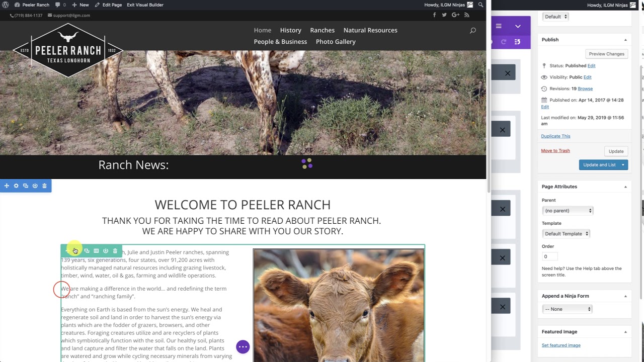Click the site header search icon
This screenshot has height=362, width=644.
[x=473, y=31]
